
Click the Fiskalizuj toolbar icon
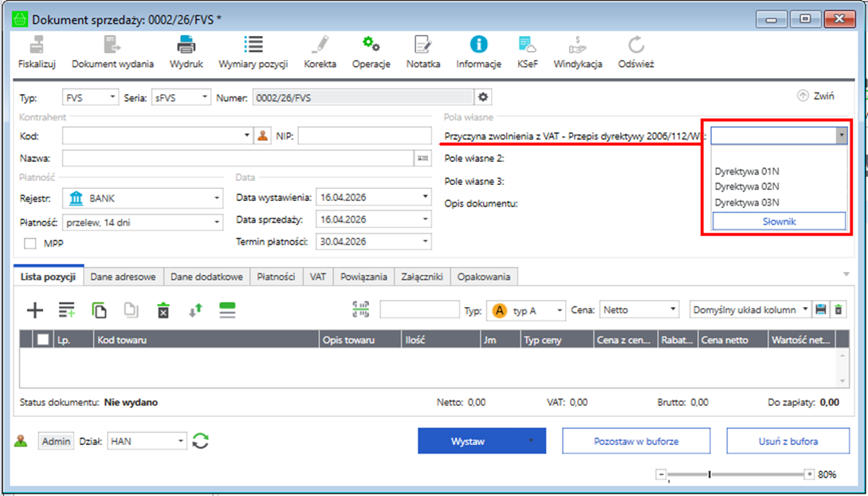36,45
